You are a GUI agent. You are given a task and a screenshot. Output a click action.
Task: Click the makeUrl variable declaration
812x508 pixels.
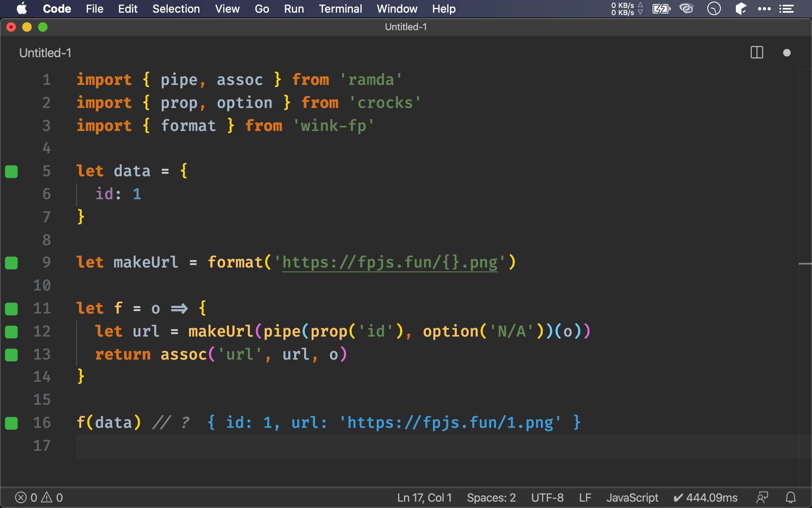pyautogui.click(x=146, y=262)
